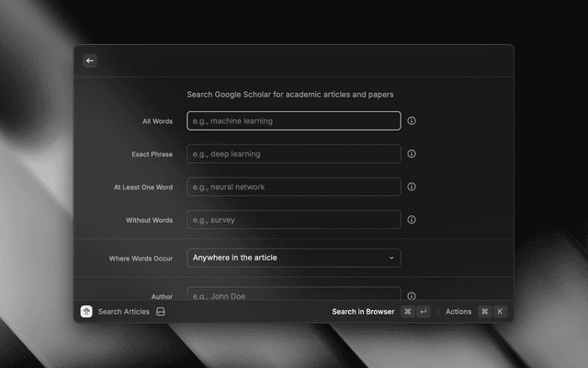Click the Without Words text field
588x368 pixels.
[293, 220]
